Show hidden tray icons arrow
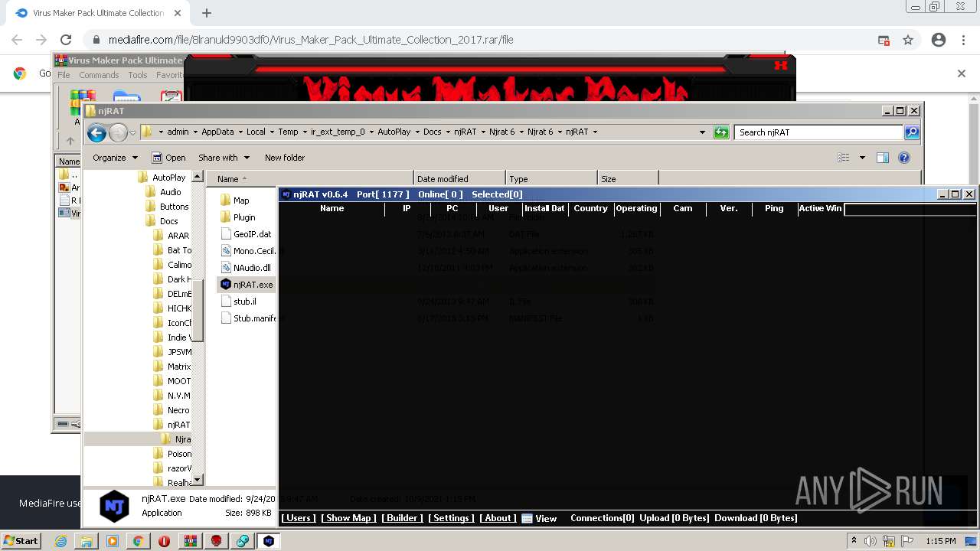This screenshot has height=551, width=980. point(854,541)
